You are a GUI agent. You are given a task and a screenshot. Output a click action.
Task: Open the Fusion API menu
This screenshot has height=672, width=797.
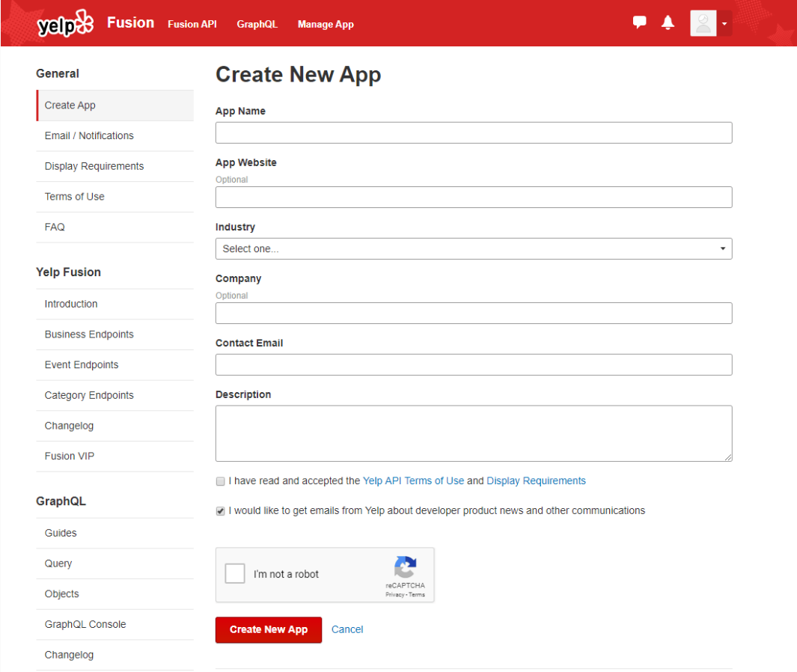click(192, 25)
